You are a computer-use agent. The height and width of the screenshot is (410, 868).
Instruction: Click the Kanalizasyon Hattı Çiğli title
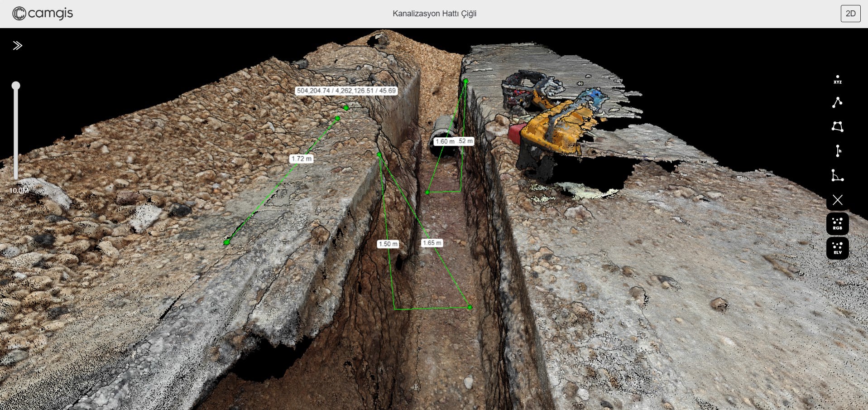[434, 14]
